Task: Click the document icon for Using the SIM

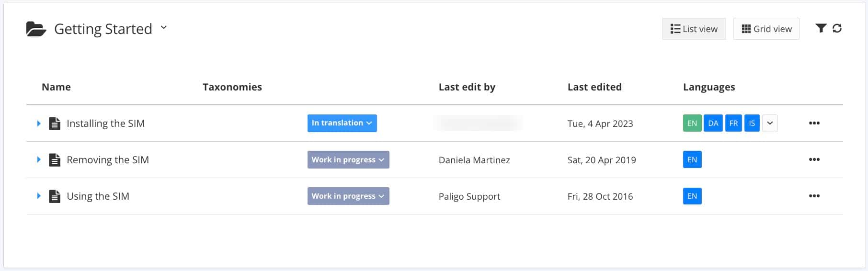Action: tap(55, 196)
